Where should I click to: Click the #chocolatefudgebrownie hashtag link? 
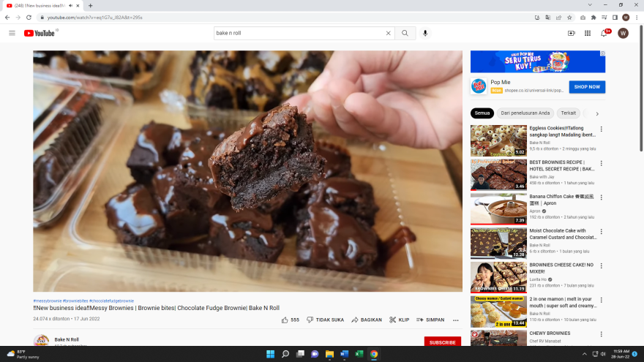(x=111, y=301)
